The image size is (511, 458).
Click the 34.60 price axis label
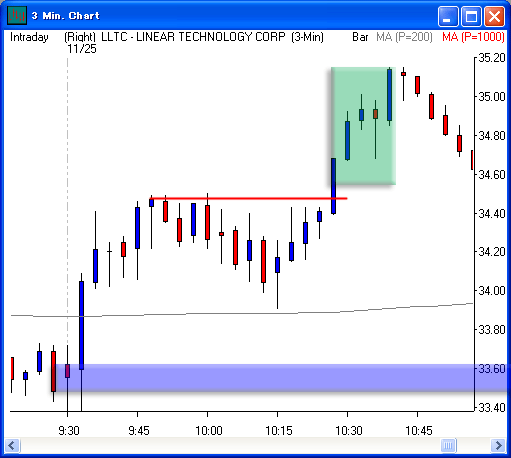[x=492, y=174]
